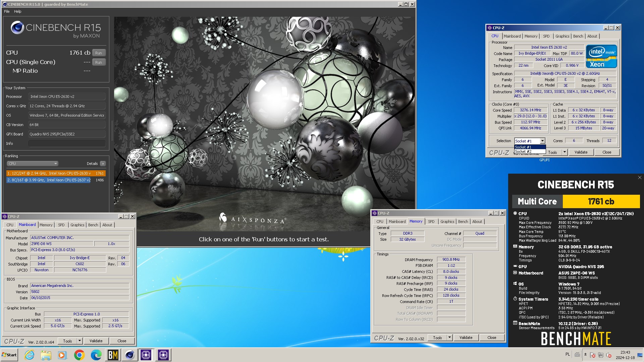Run the CPU Single Core test

98,62
